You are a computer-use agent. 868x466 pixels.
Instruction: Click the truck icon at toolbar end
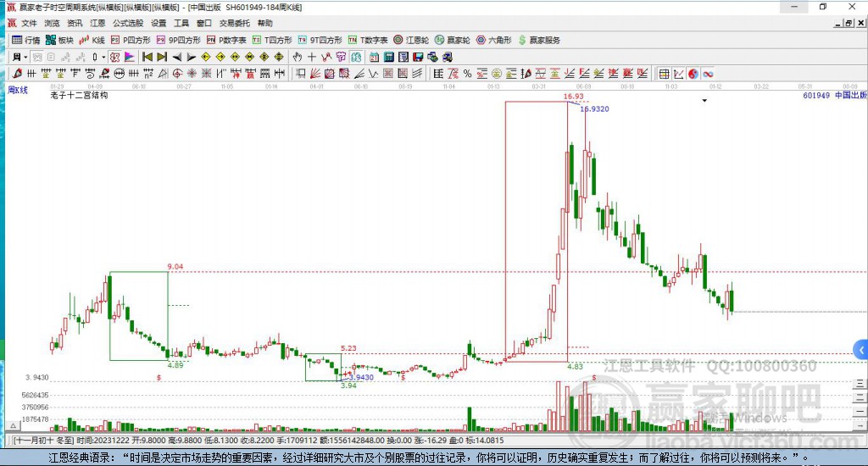coord(447,57)
